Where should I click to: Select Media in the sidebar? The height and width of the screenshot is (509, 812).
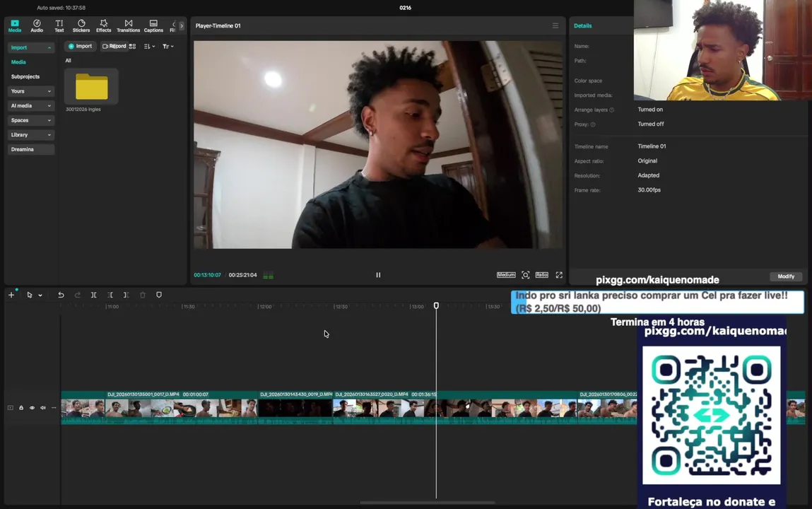(x=18, y=62)
